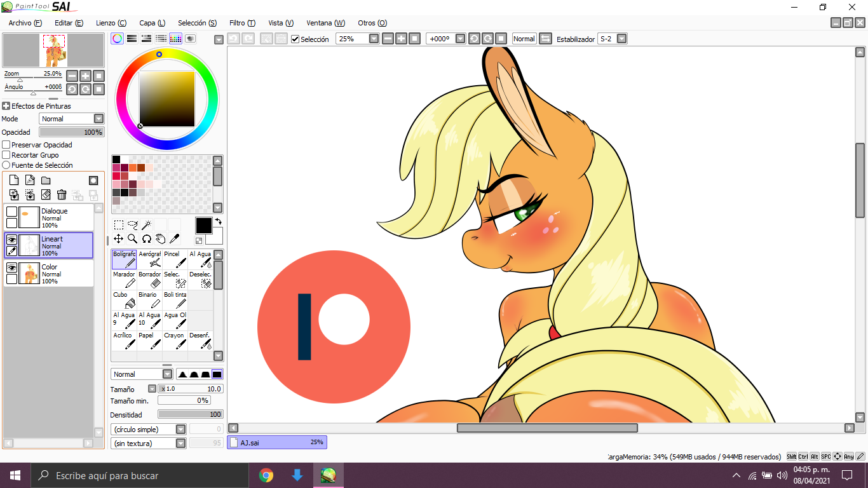
Task: Hide the Lineart layer
Action: [x=11, y=240]
